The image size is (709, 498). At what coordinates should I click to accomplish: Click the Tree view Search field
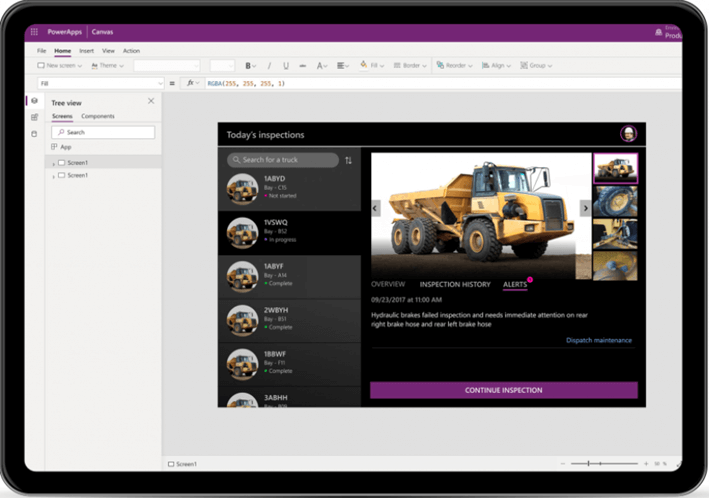point(103,132)
